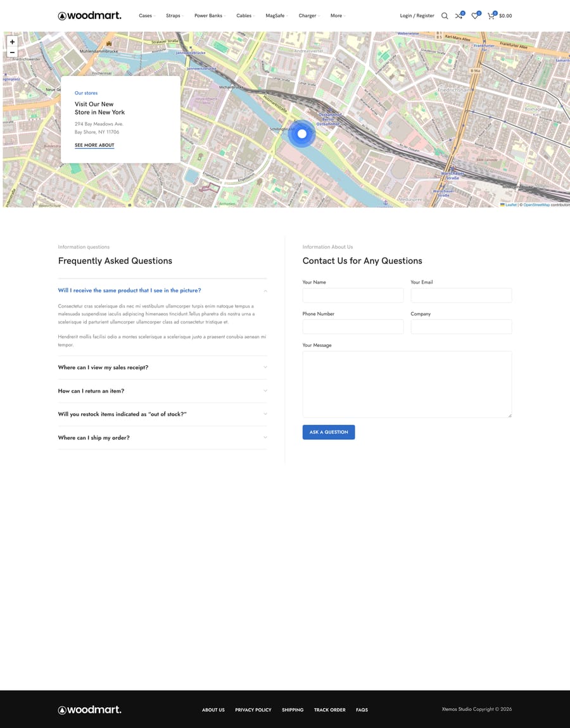Image resolution: width=570 pixels, height=728 pixels.
Task: Open the shopping cart icon
Action: [491, 15]
